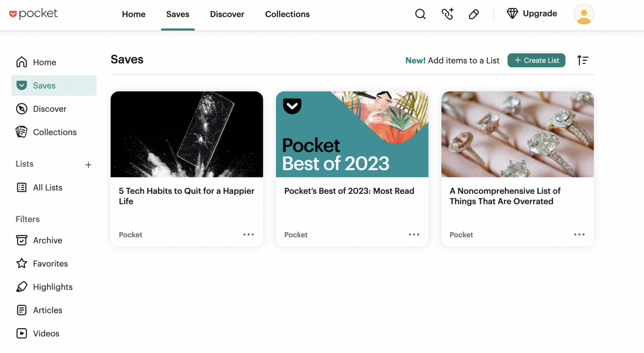Open the sort order icon near Create List
This screenshot has width=644, height=353.
tap(583, 60)
